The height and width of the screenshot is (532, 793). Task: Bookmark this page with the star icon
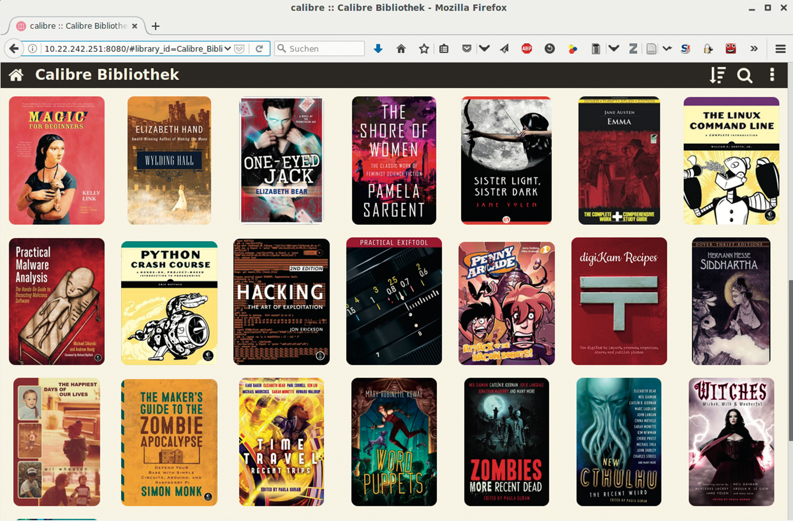424,49
